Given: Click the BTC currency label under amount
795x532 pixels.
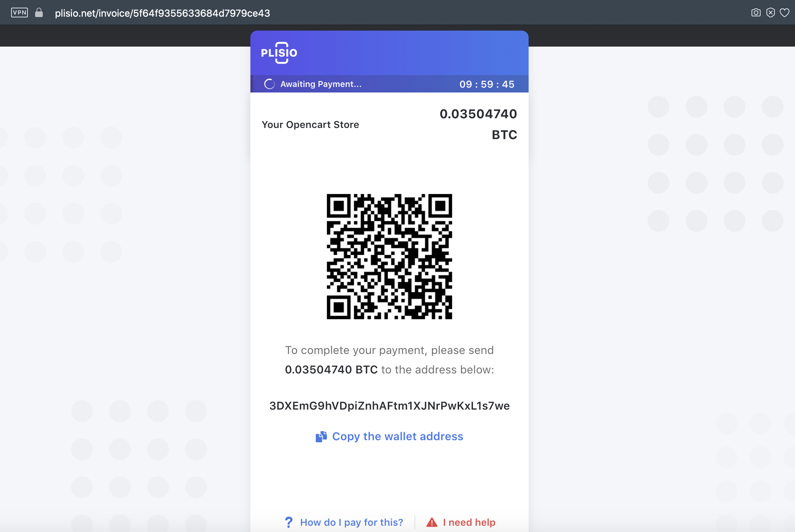Looking at the screenshot, I should coord(504,135).
